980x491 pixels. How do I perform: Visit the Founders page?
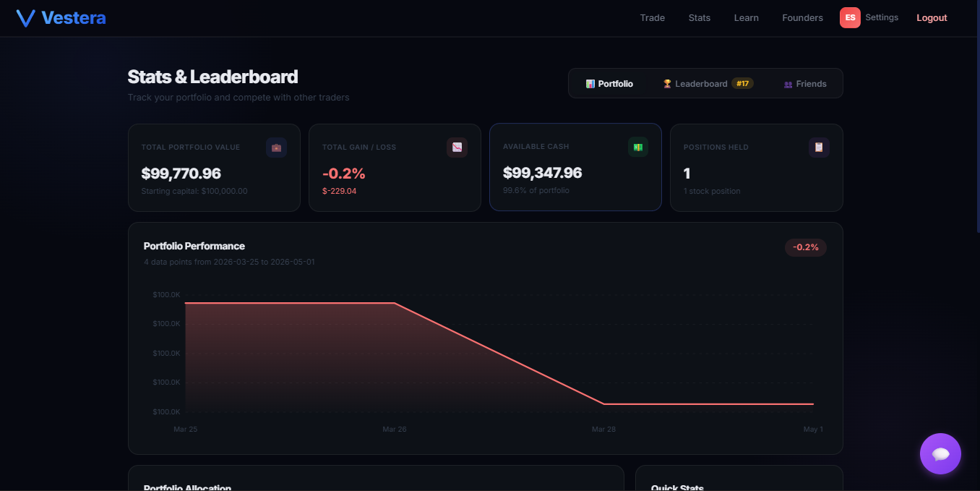(x=802, y=18)
